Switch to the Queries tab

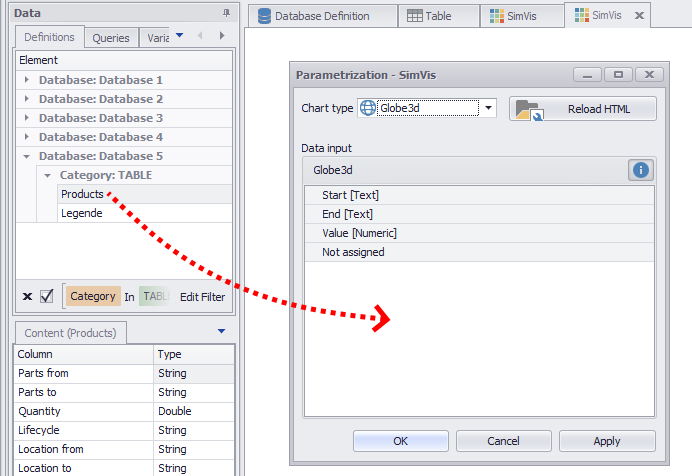tap(111, 38)
